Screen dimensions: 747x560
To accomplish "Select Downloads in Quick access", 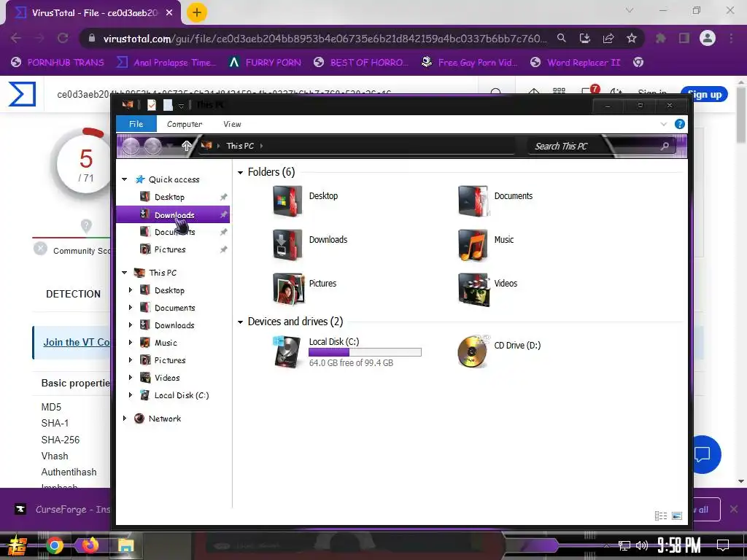I will pos(173,215).
